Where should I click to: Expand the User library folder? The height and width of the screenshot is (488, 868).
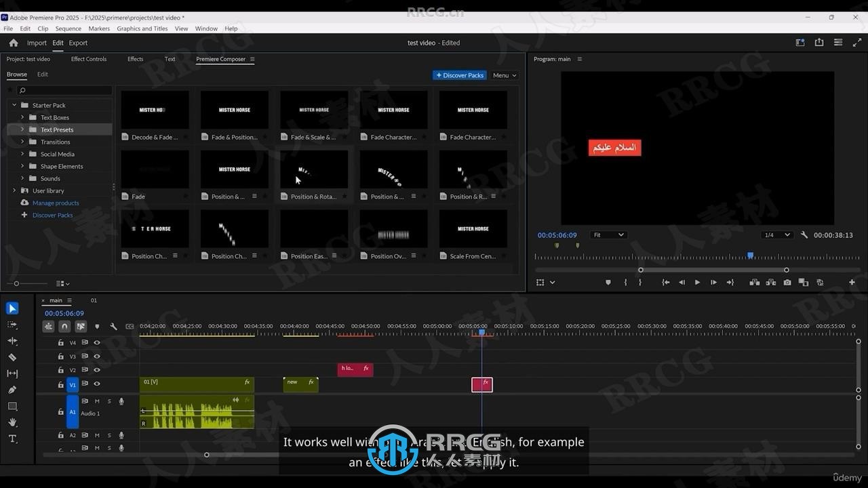14,190
